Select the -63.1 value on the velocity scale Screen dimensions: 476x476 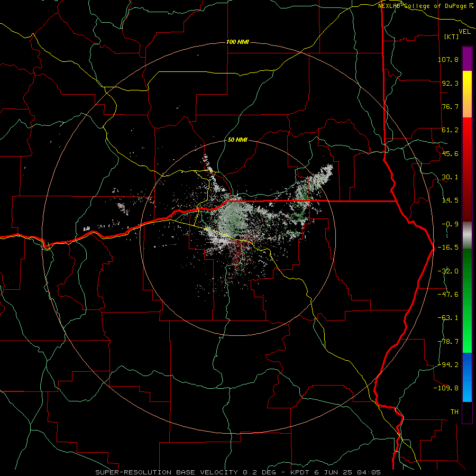click(x=448, y=318)
